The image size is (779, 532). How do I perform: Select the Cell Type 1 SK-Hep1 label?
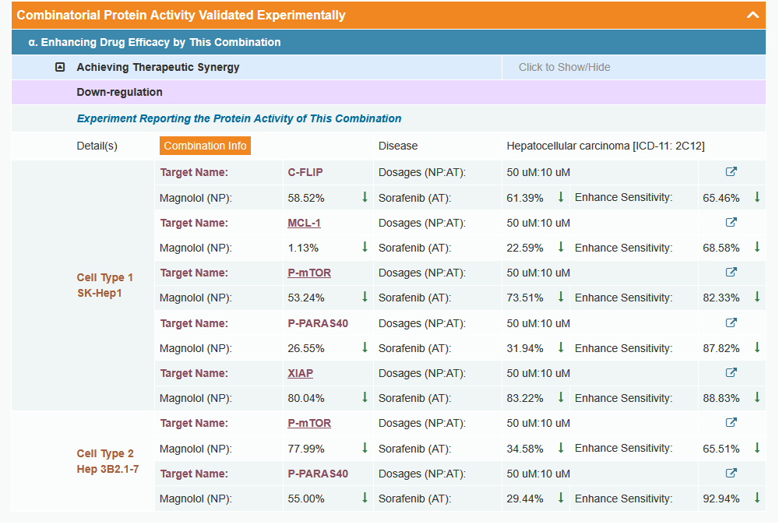tap(105, 286)
